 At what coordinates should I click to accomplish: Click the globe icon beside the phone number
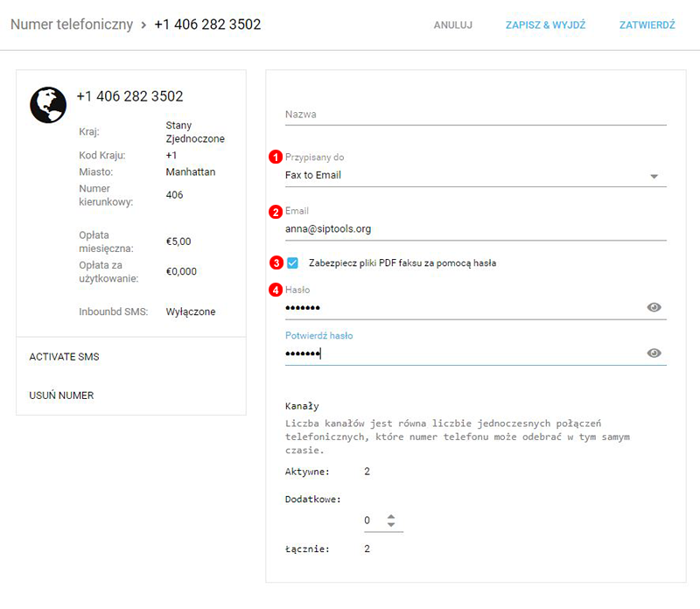pos(48,105)
